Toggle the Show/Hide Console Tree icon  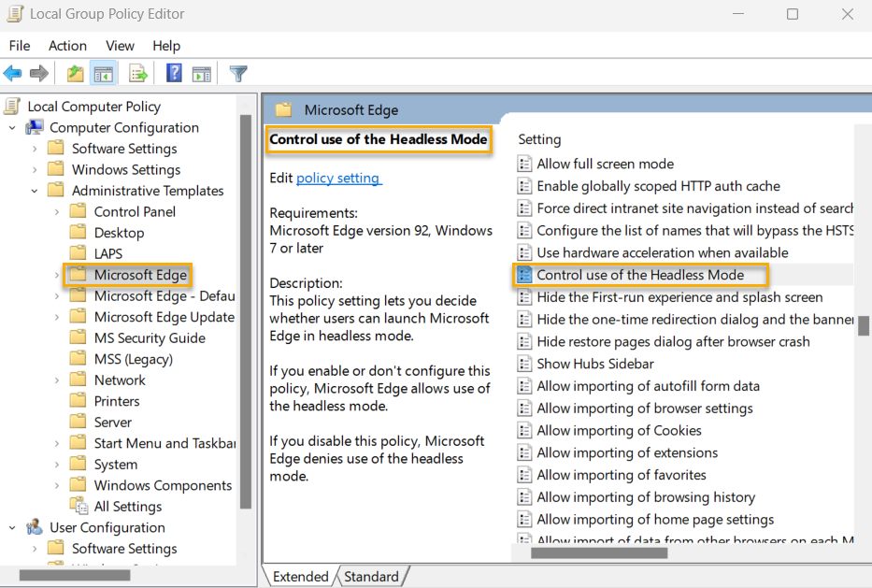[x=104, y=74]
